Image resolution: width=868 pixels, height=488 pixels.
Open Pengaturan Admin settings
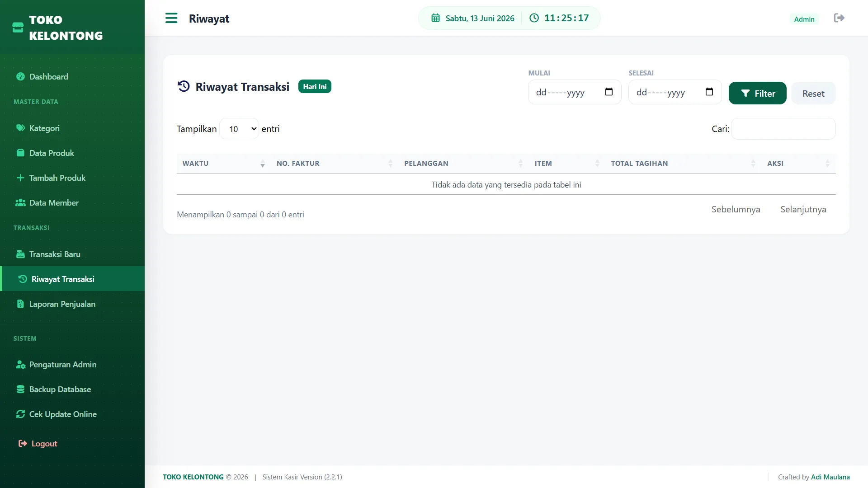(x=72, y=364)
